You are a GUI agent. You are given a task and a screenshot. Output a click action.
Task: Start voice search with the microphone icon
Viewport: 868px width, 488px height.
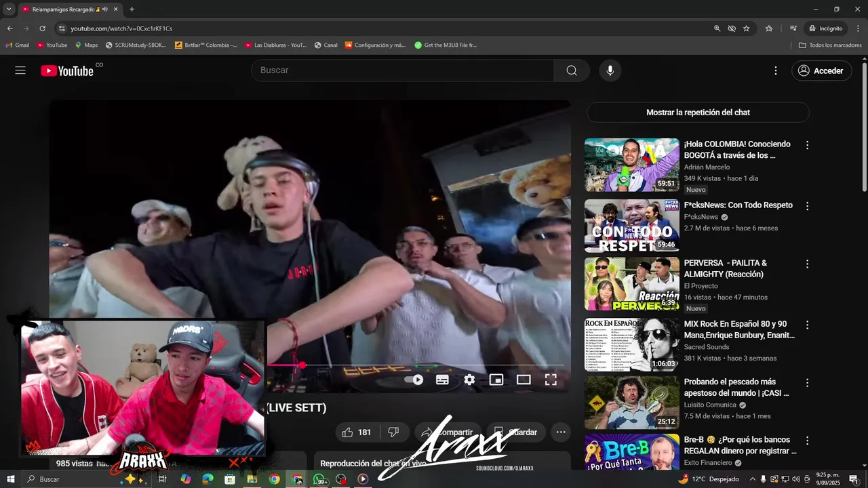click(610, 70)
